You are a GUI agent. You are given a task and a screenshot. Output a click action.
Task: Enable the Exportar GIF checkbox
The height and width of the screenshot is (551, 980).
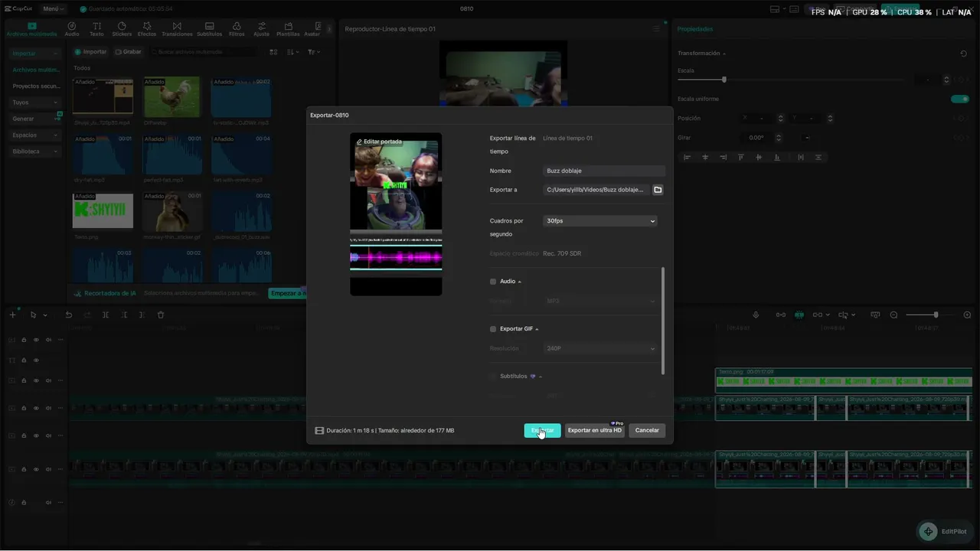[x=493, y=329]
